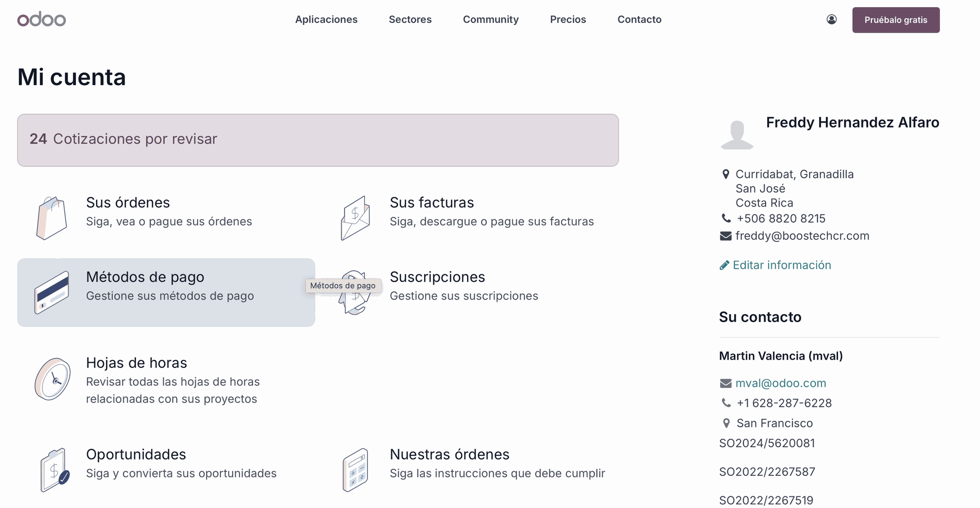Click order SO2022/2267519
The image size is (980, 508).
(766, 500)
